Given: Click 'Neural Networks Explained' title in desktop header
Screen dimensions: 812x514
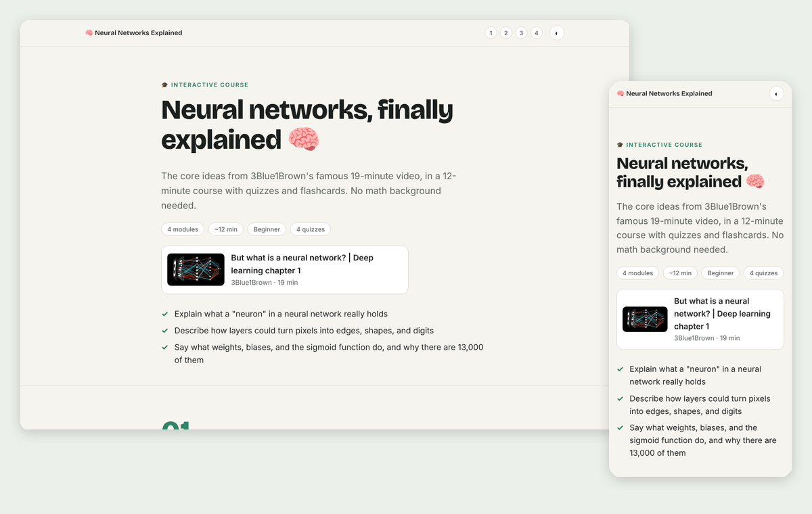Looking at the screenshot, I should [139, 32].
